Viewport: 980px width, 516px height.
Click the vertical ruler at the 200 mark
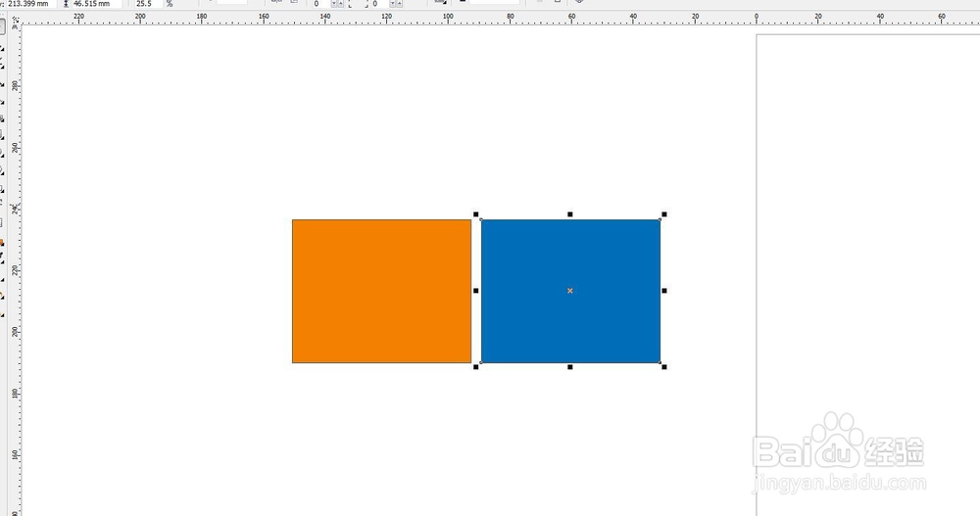pyautogui.click(x=15, y=332)
